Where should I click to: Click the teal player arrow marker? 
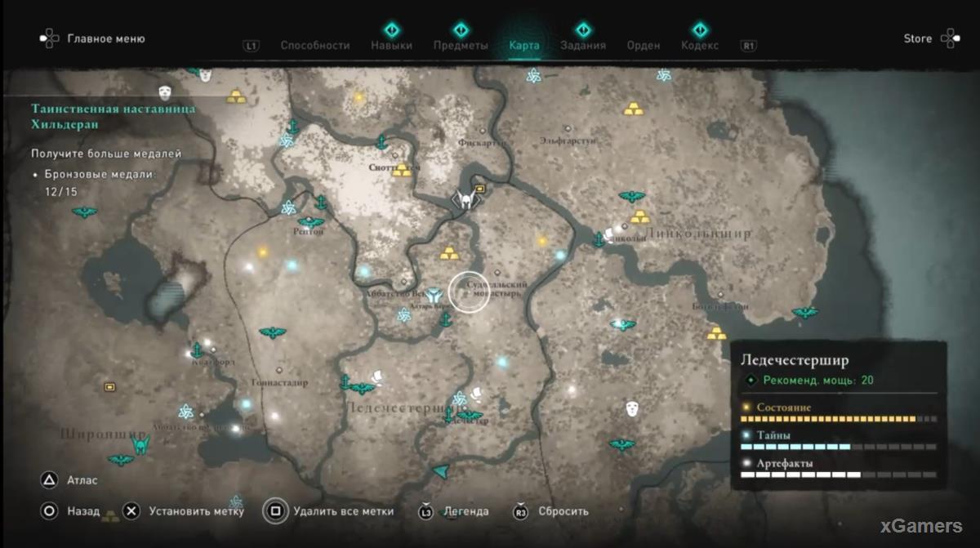tap(441, 470)
